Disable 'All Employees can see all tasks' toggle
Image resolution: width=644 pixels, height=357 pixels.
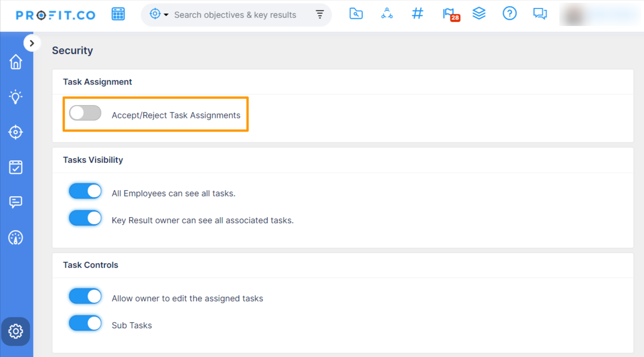click(x=85, y=191)
